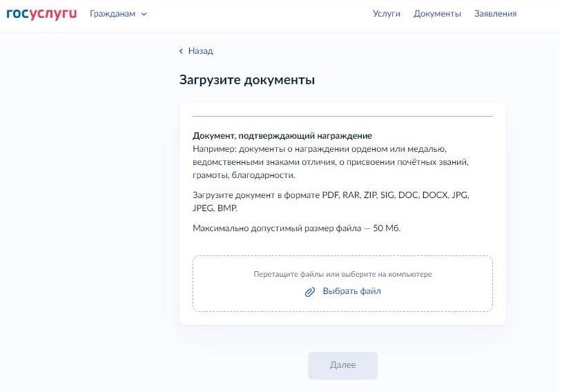Click the example paragraph starting with Например
Viewport: 562px width, 392px height.
(331, 162)
